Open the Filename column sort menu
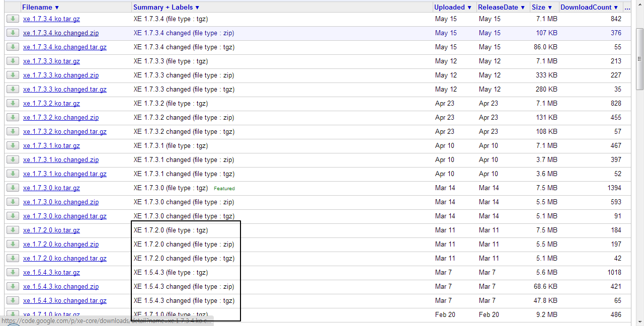 (x=40, y=8)
